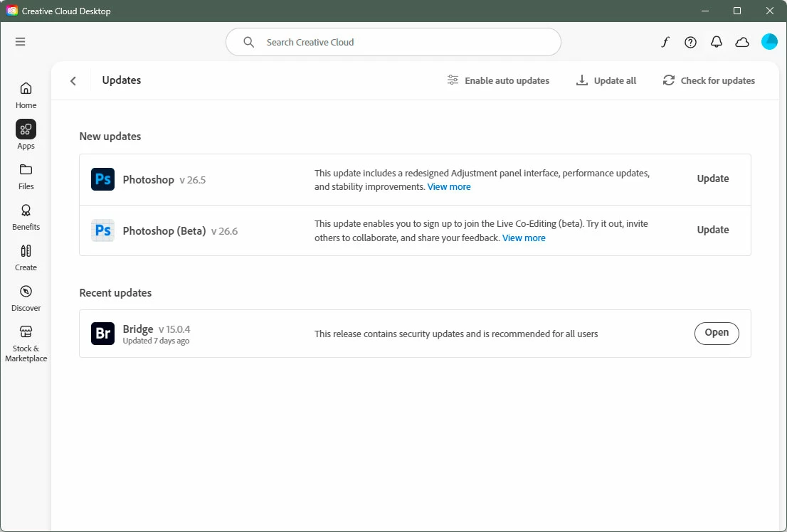Click 'Updated 7 days ago' text
Image resolution: width=787 pixels, height=532 pixels.
pos(156,341)
